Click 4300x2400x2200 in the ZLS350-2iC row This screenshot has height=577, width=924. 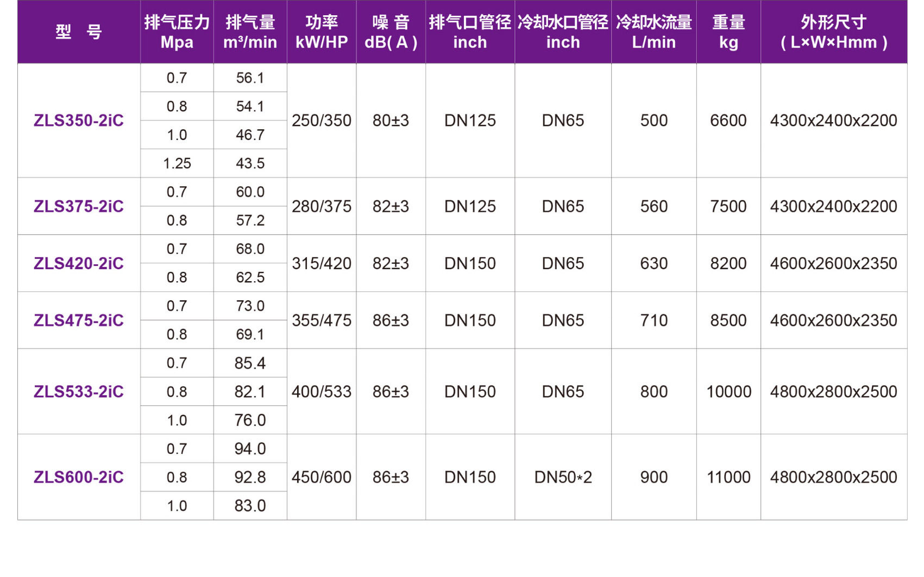[x=834, y=121]
